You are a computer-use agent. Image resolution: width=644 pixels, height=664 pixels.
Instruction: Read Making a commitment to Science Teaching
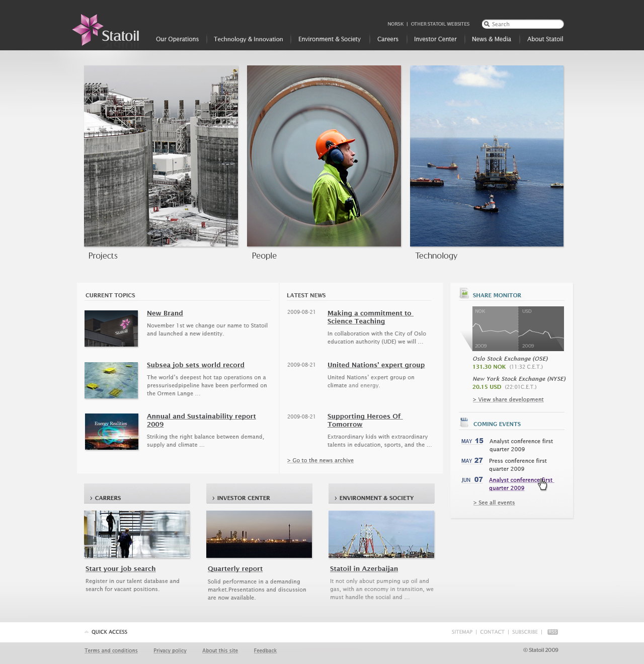point(370,317)
